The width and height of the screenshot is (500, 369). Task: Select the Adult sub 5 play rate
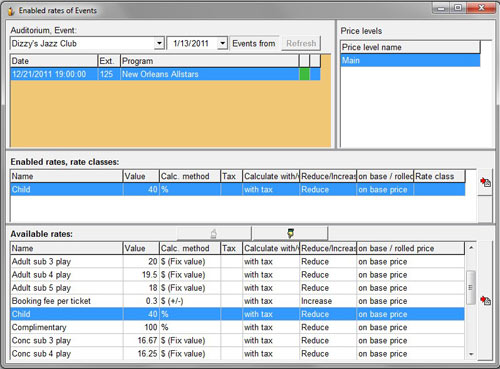(237, 288)
